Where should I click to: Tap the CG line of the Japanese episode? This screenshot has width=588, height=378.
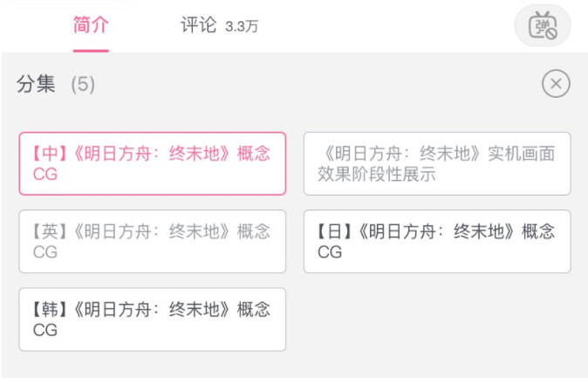(x=330, y=252)
